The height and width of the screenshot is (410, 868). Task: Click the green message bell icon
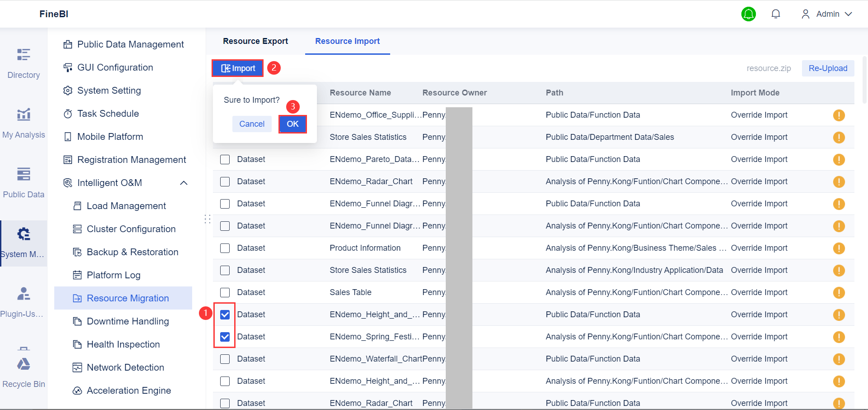click(749, 14)
